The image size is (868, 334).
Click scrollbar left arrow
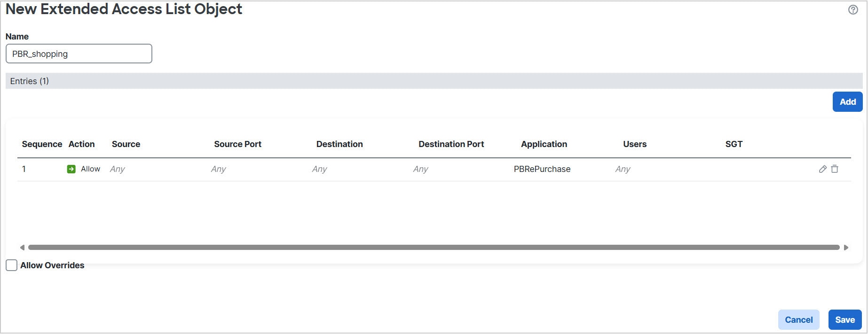22,248
